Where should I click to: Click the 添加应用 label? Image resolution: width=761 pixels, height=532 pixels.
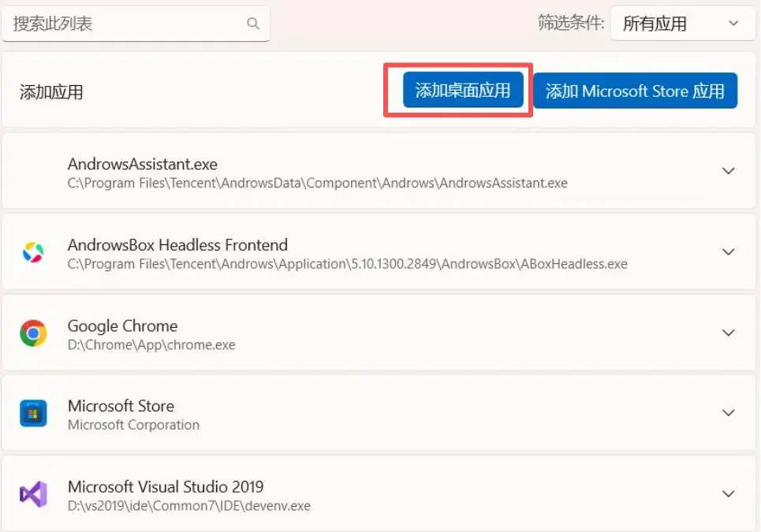tap(51, 91)
